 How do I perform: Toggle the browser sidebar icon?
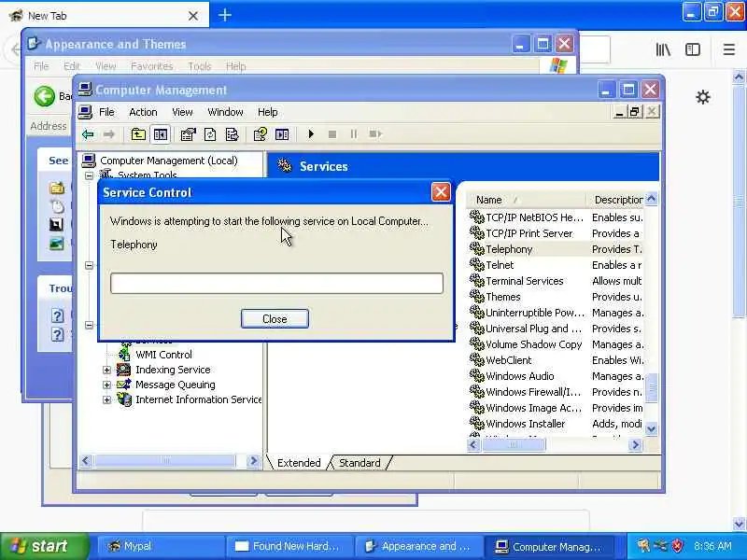(x=693, y=49)
